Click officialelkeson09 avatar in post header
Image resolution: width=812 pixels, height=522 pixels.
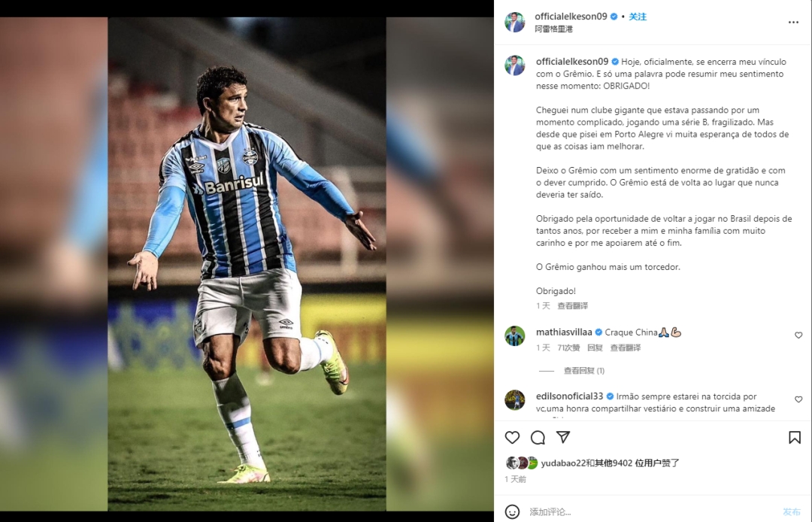coord(515,22)
